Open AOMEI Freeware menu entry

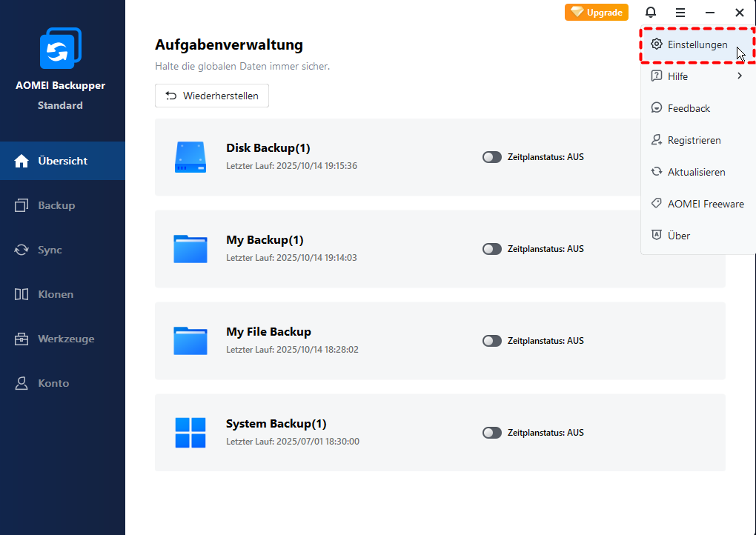698,204
